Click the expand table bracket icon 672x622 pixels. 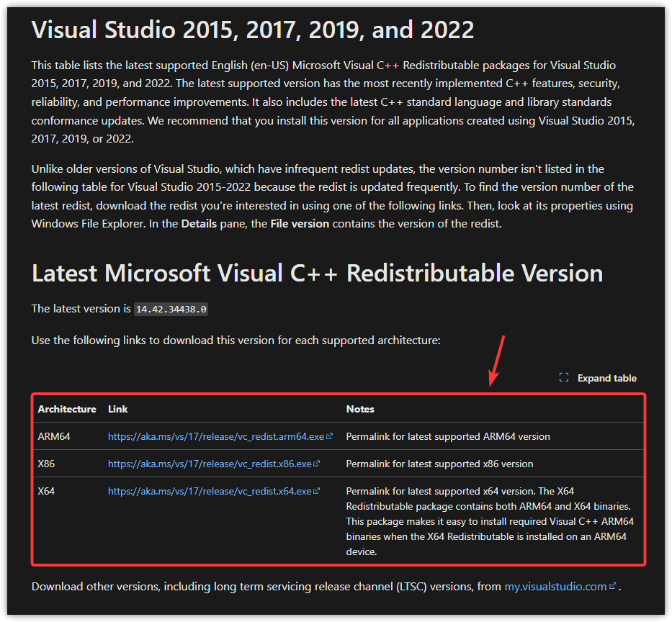click(564, 377)
